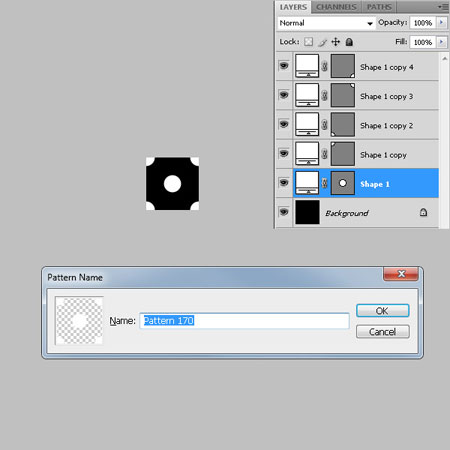Image resolution: width=450 pixels, height=450 pixels.
Task: Click fill thumbnail of Shape 1 copy
Action: 307,154
